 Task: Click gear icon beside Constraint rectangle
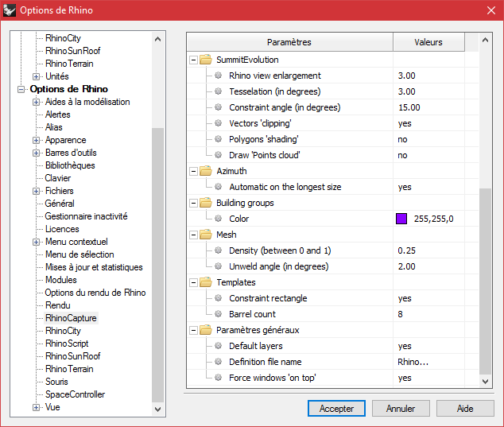219,298
